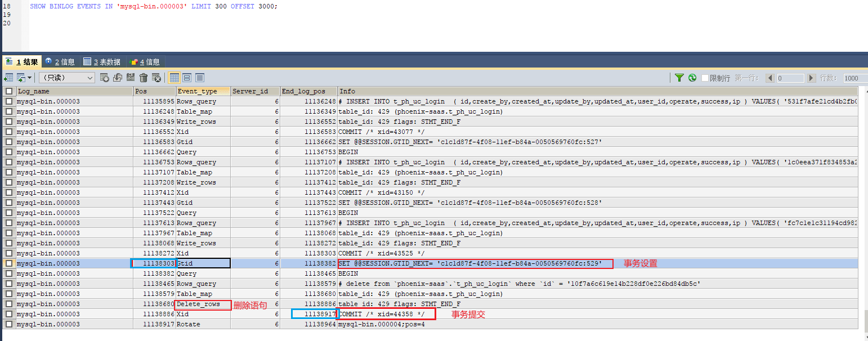This screenshot has height=341, width=868.
Task: Select the GTID_NEXT cell ending in :529
Action: tap(598, 263)
